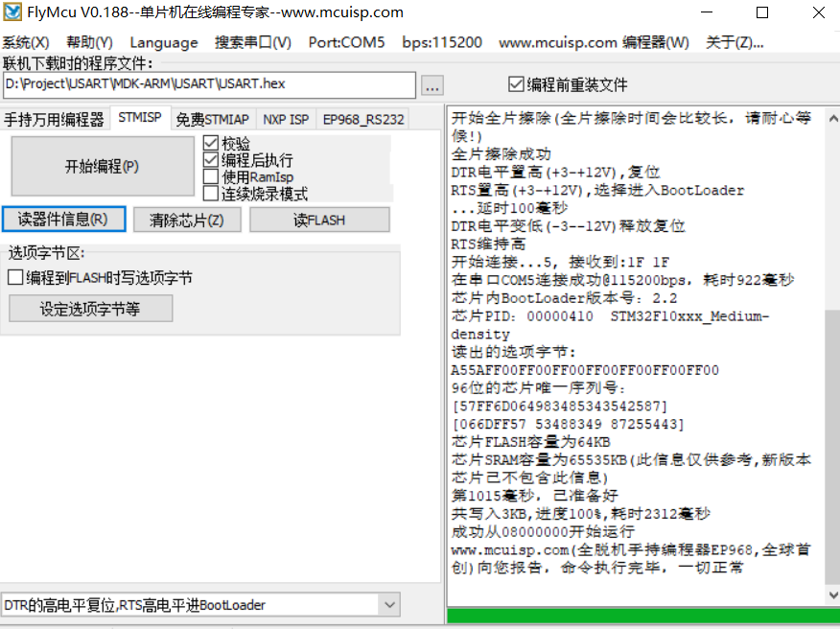
Task: Click the FlyMcu app icon in title bar
Action: [12, 12]
